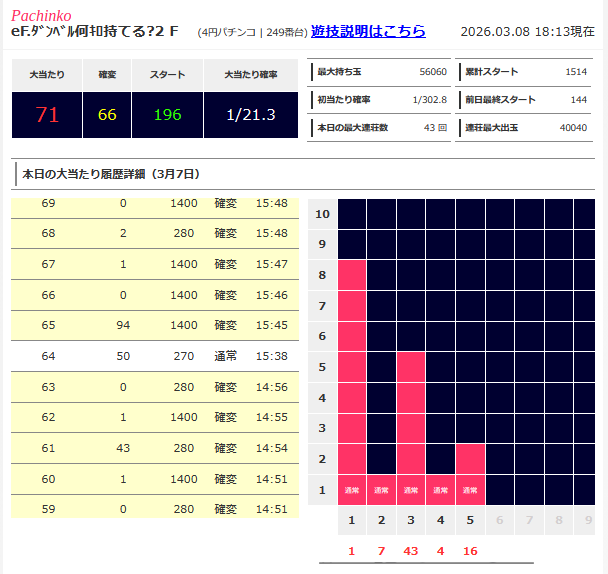Viewport: 608px width, 574px height.
Task: Select the 大当たり count showing 71
Action: [47, 114]
